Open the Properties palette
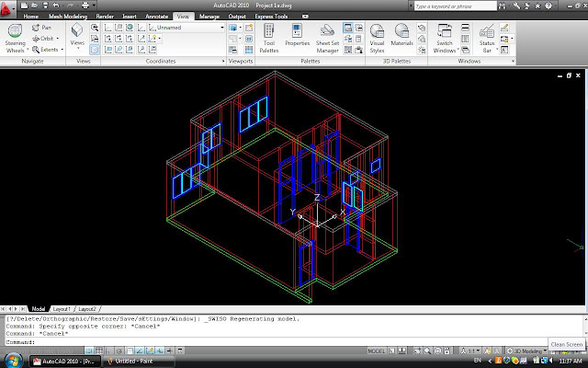The height and width of the screenshot is (368, 588). (x=297, y=33)
